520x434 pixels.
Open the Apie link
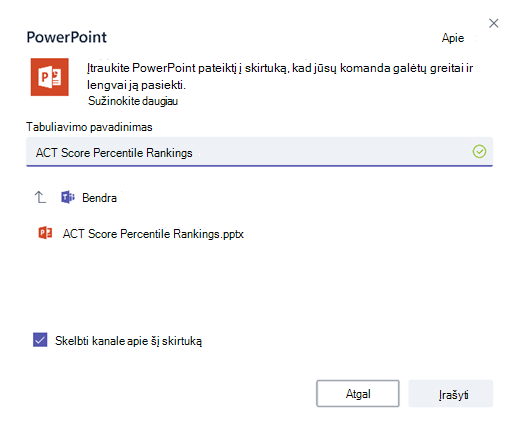453,38
